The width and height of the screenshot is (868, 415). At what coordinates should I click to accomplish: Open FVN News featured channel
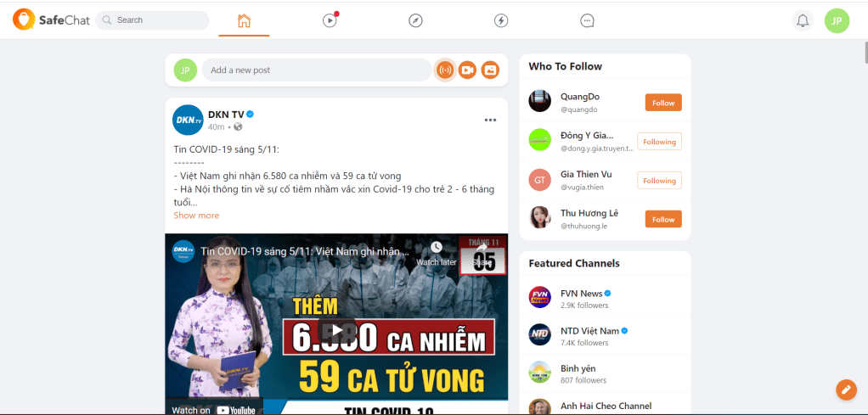581,294
